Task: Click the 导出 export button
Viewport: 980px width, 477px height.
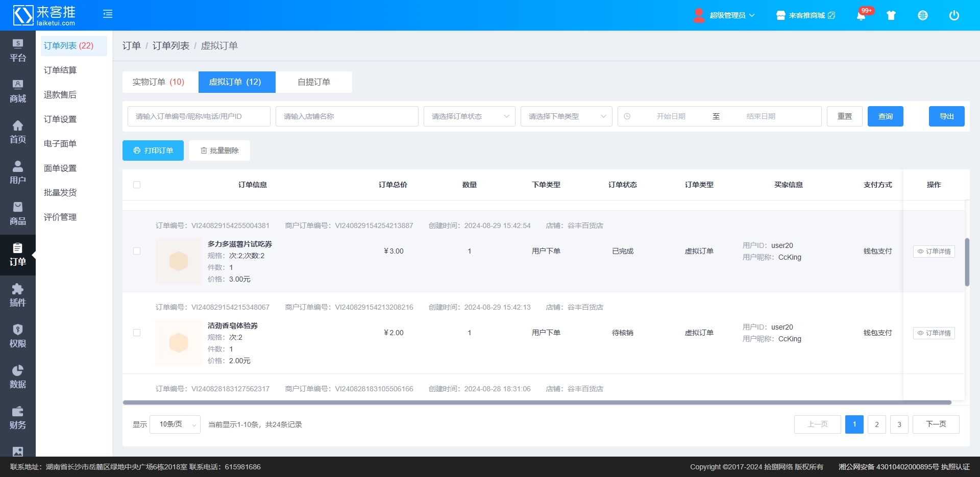Action: tap(946, 116)
